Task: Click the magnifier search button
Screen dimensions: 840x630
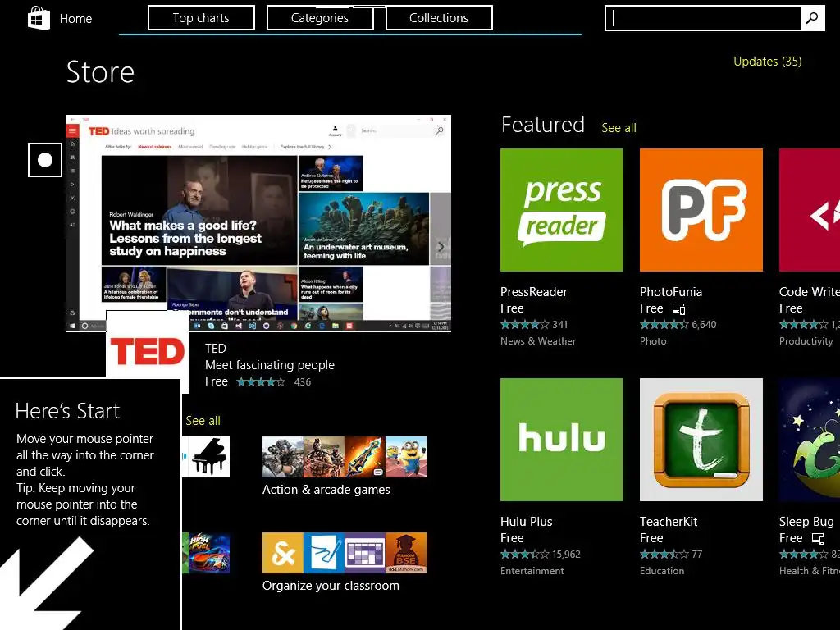Action: point(812,18)
